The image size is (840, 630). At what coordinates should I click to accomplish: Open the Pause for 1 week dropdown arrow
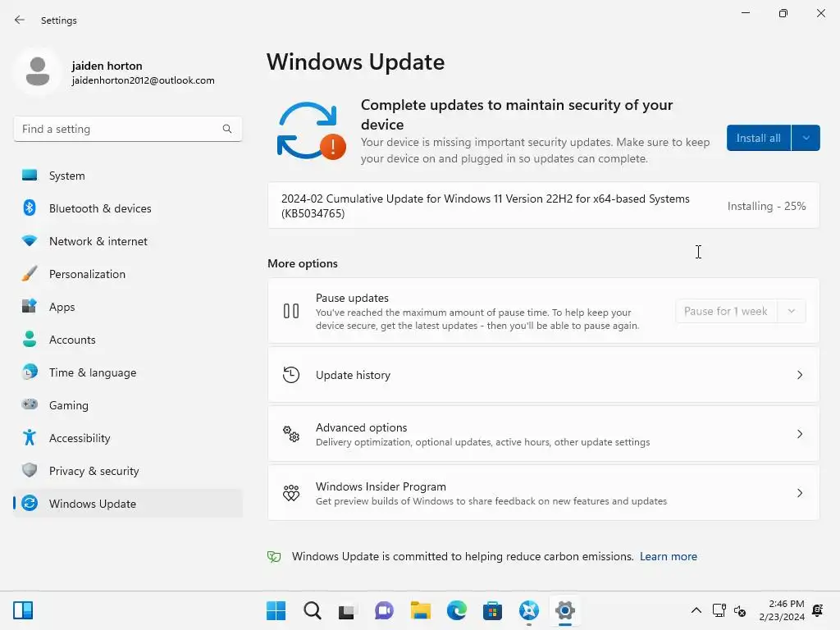click(792, 311)
